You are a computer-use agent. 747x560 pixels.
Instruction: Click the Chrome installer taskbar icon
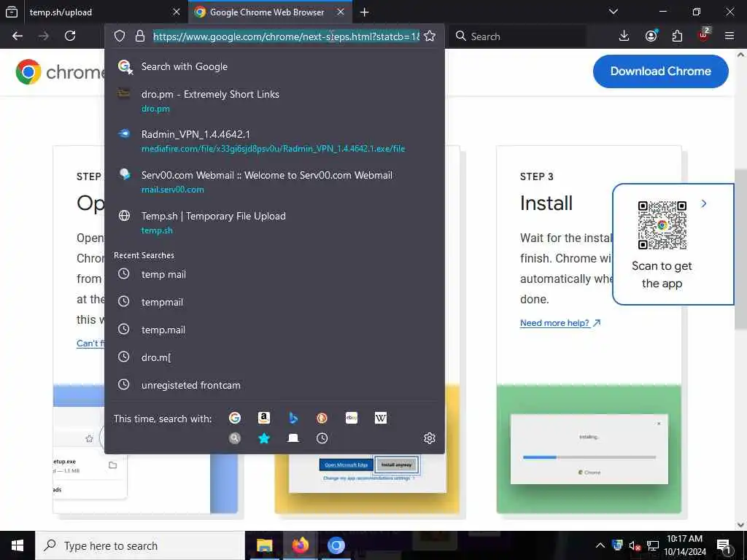[336, 545]
